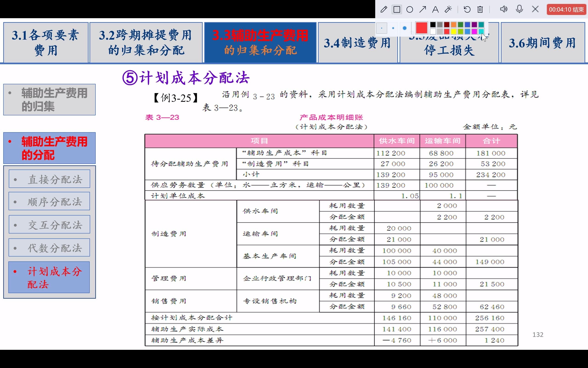Click cell value 234 200
Viewport: 588px width, 368px height.
[x=491, y=175]
